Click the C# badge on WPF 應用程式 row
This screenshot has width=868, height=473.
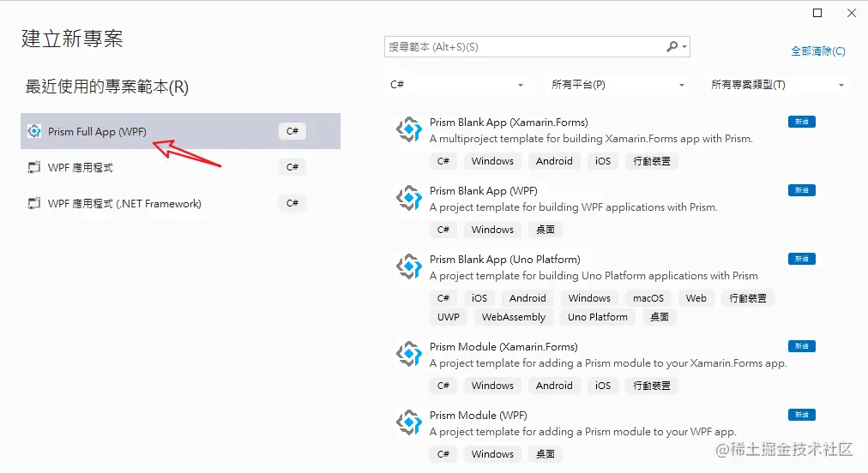(x=292, y=167)
